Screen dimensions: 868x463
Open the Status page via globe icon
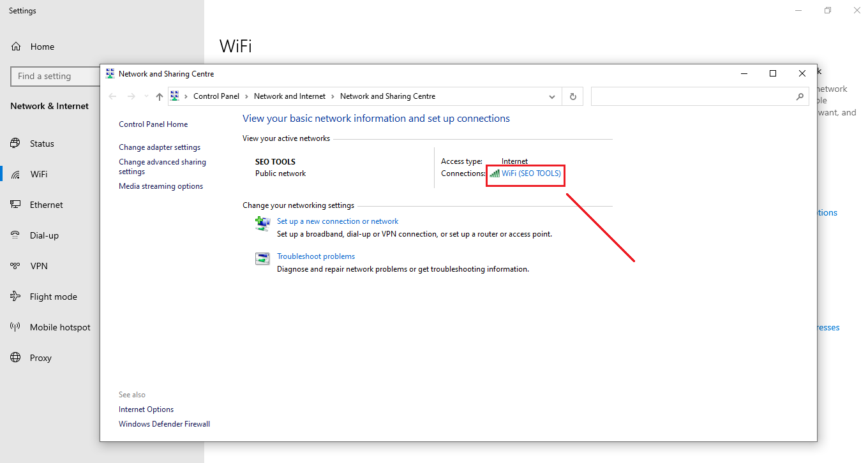tap(16, 143)
